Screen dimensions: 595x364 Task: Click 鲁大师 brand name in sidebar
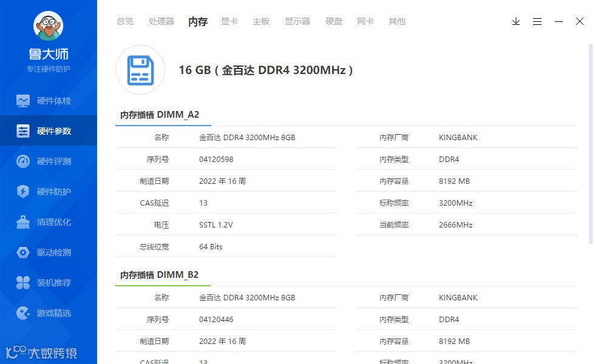(x=49, y=54)
